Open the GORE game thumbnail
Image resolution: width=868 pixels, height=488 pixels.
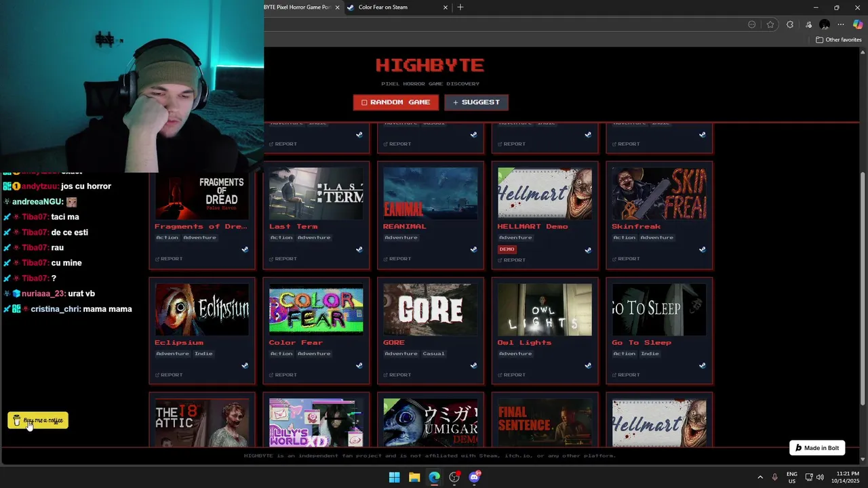[431, 309]
